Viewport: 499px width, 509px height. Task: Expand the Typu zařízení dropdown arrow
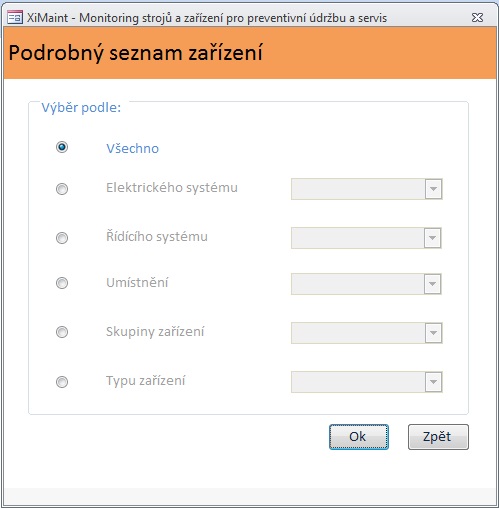(433, 382)
